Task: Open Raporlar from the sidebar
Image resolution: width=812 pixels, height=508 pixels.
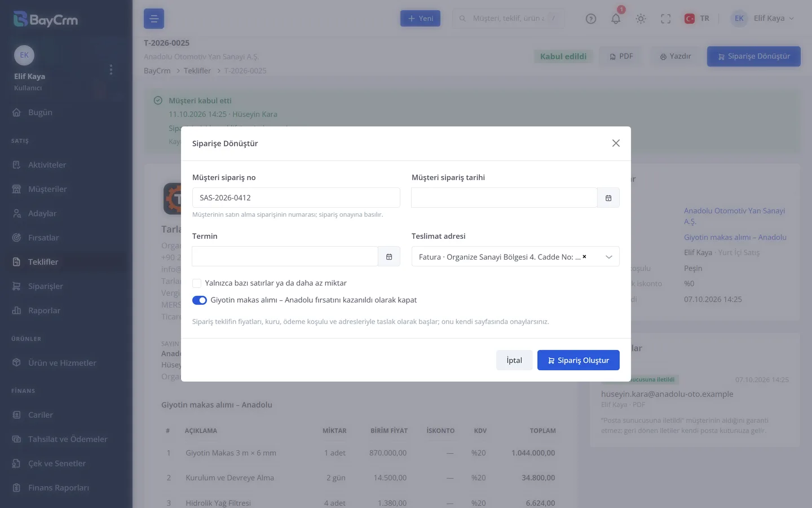Action: (x=66, y=310)
